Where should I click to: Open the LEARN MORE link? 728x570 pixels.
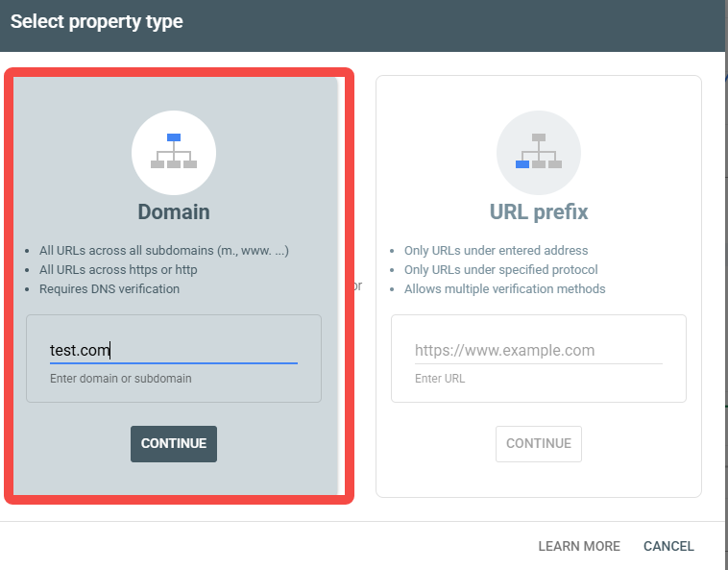coord(579,546)
